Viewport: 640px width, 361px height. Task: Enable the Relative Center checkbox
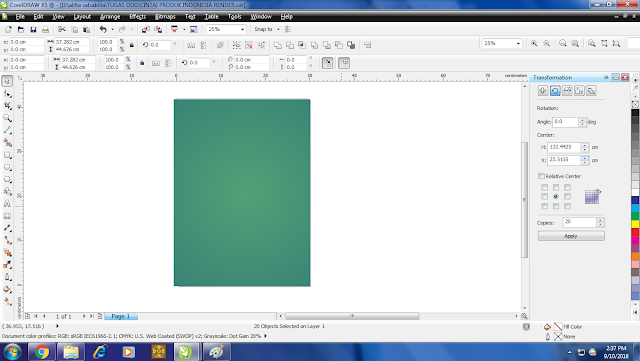tap(541, 176)
